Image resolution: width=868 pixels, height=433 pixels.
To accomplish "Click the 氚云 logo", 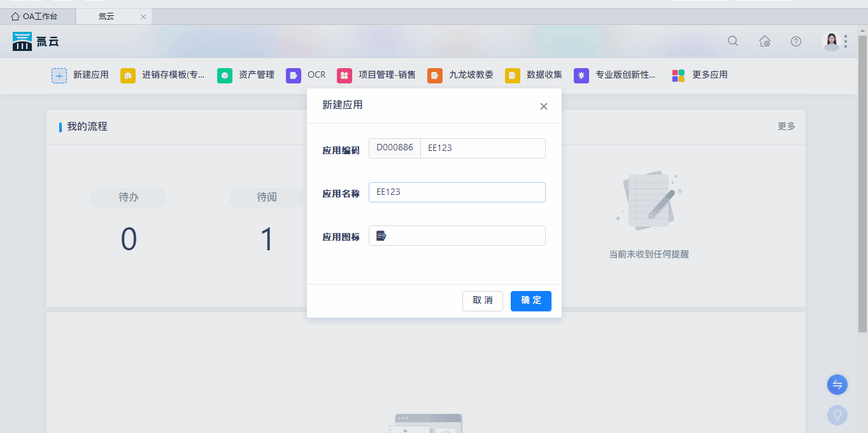I will tap(36, 41).
